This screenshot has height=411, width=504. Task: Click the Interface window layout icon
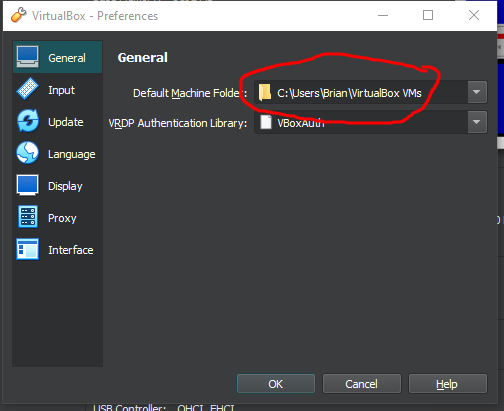[28, 249]
